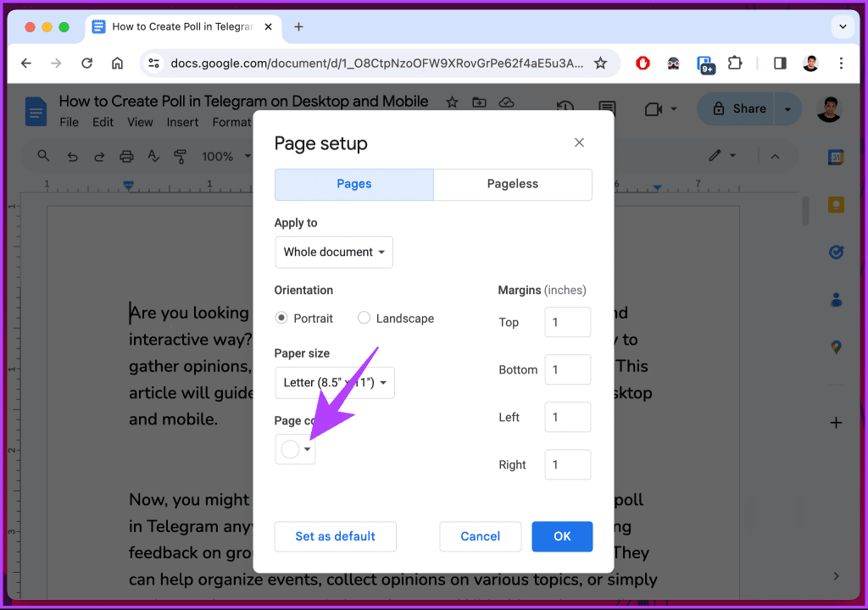Click the Set as default button

(x=335, y=536)
